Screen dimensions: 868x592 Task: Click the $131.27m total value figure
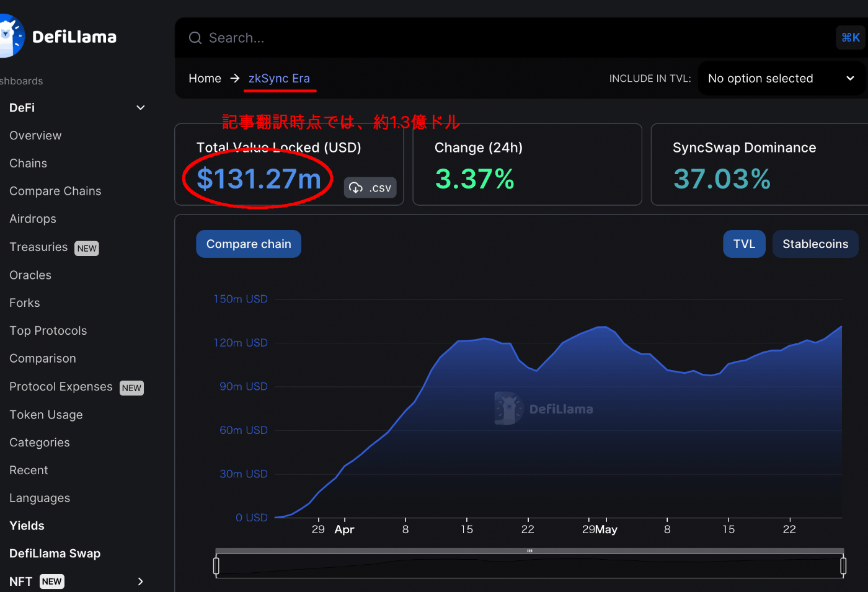259,179
